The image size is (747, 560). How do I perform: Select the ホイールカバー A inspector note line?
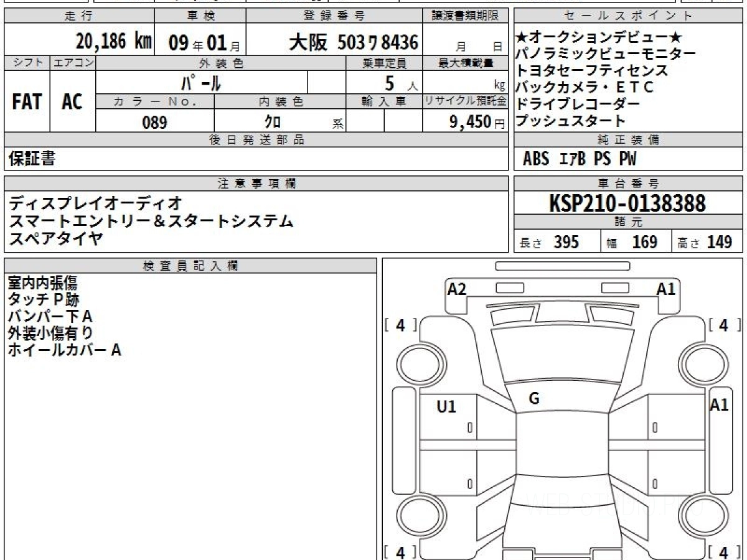[x=64, y=350]
